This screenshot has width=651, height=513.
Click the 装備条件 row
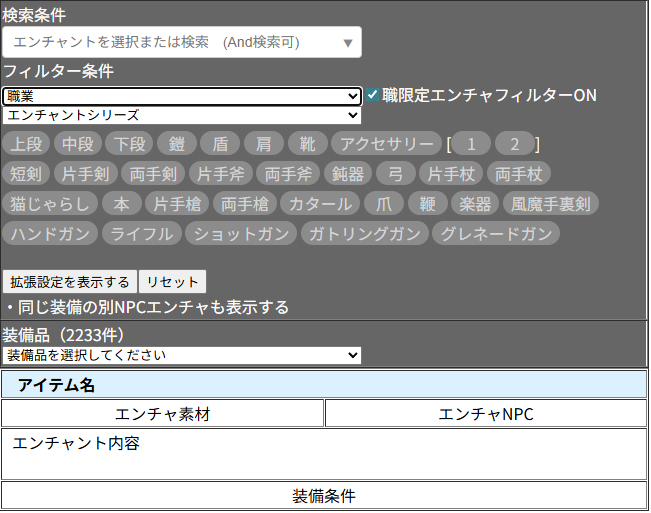click(x=324, y=496)
